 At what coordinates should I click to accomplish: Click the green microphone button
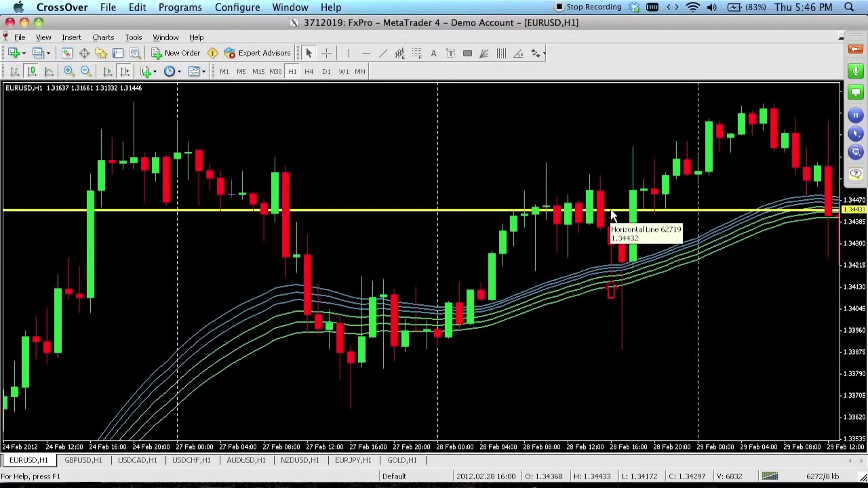click(856, 70)
